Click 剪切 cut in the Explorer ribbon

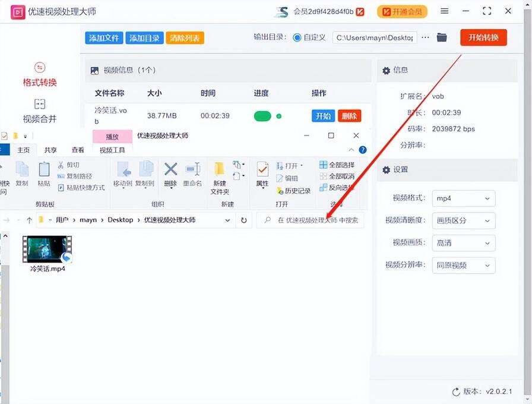coord(68,165)
